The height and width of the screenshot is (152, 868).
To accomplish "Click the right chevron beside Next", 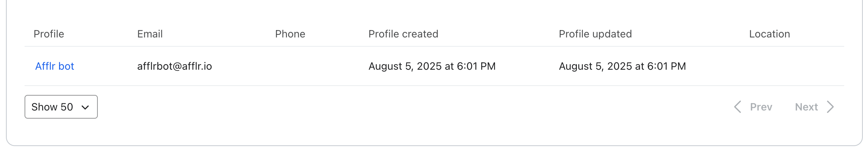I will pyautogui.click(x=830, y=107).
